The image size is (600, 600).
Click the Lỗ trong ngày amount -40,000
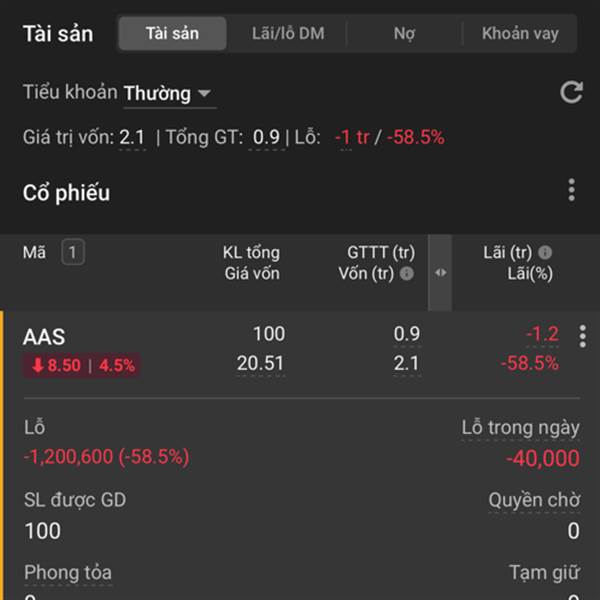(543, 459)
